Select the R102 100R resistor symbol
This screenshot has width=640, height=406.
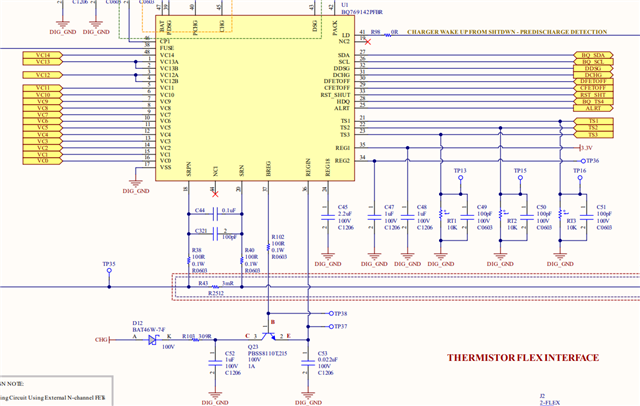coord(268,247)
